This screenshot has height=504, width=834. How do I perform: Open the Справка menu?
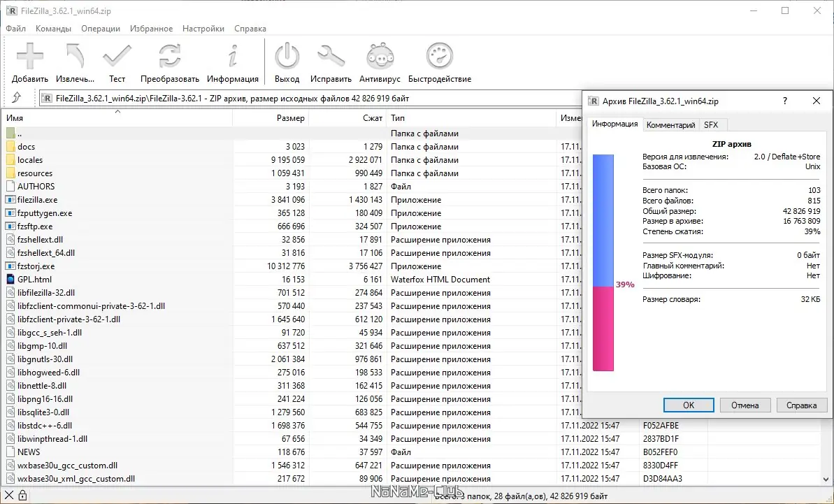pos(250,29)
